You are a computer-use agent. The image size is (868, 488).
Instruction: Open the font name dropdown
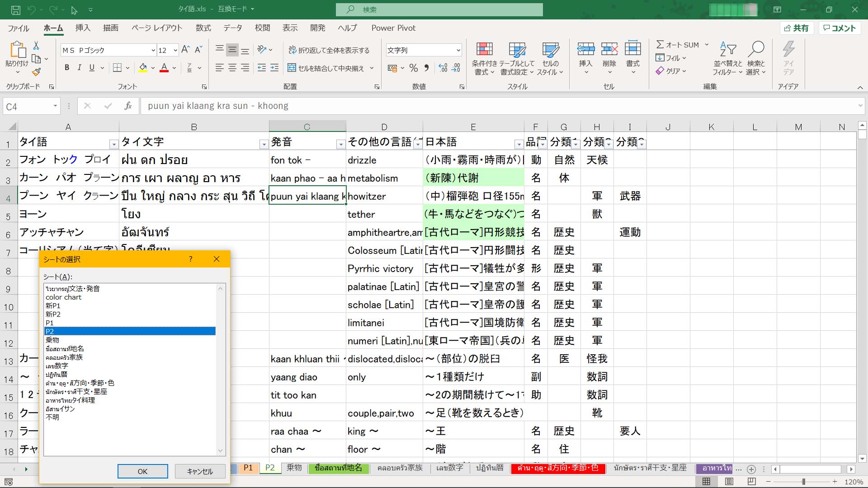pyautogui.click(x=153, y=50)
